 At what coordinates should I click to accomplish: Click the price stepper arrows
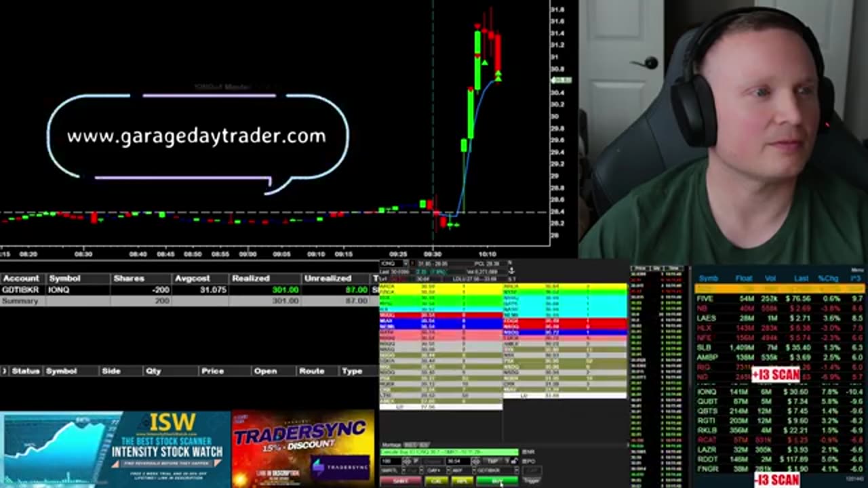pyautogui.click(x=476, y=461)
